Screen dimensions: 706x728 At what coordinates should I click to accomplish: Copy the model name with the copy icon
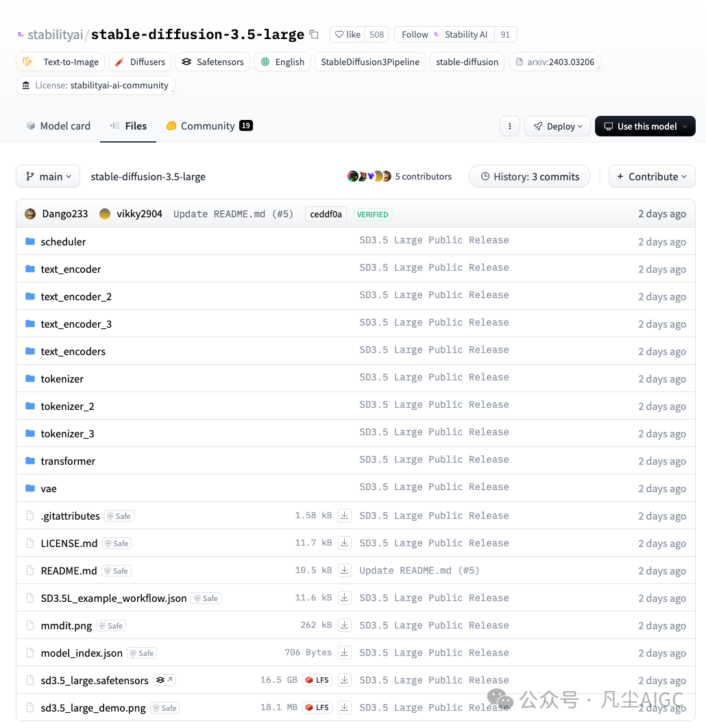(314, 34)
